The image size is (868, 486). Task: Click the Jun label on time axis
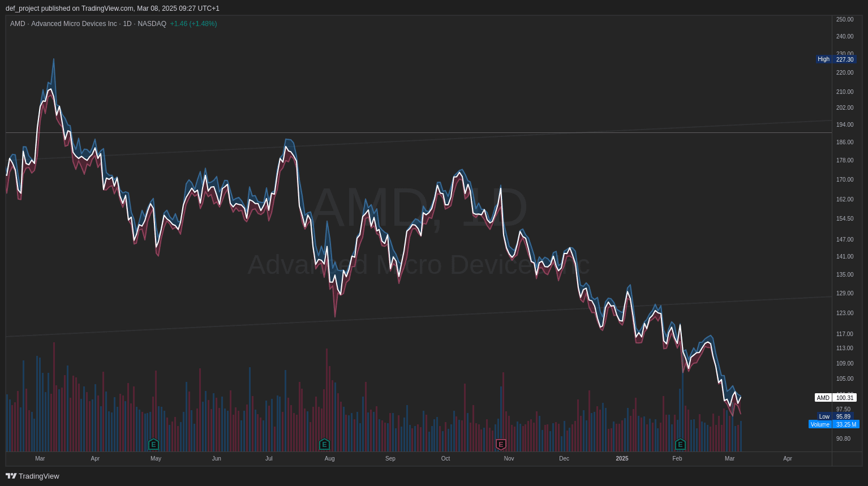click(x=216, y=458)
